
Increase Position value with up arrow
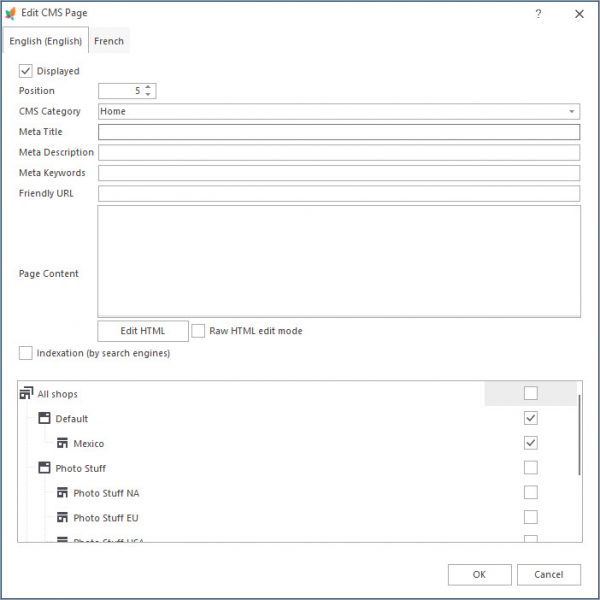coord(149,87)
